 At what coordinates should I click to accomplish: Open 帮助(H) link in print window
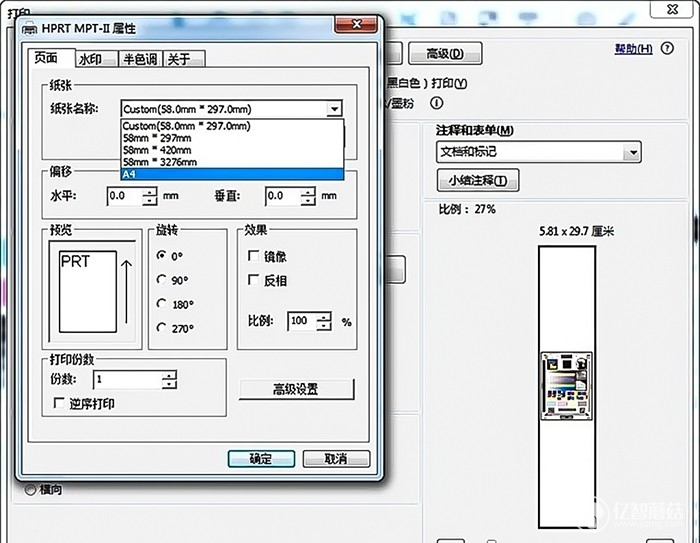[x=633, y=49]
